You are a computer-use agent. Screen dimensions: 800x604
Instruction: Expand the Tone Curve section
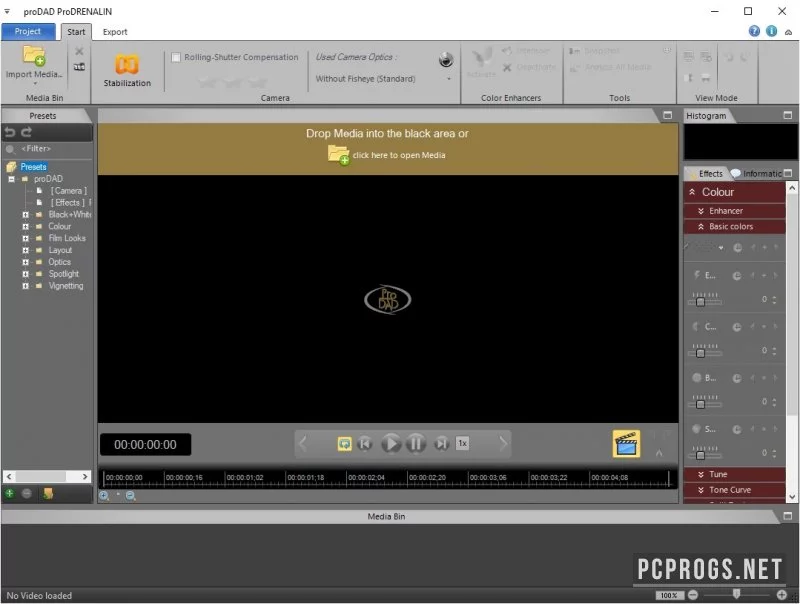701,490
